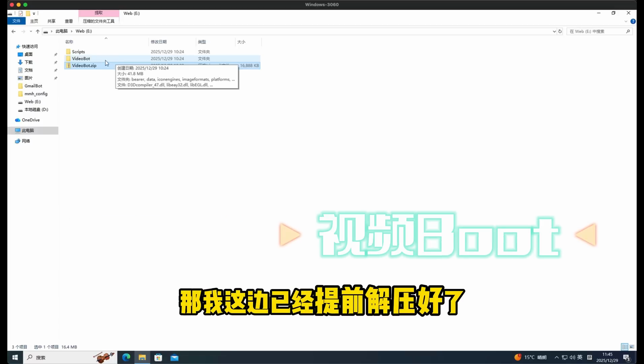Switch to details view in status bar
The height and width of the screenshot is (364, 644).
tap(624, 347)
